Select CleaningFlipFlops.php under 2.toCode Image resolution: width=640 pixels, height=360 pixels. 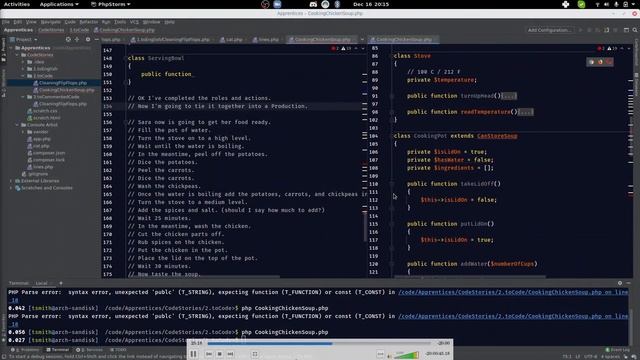click(x=62, y=83)
